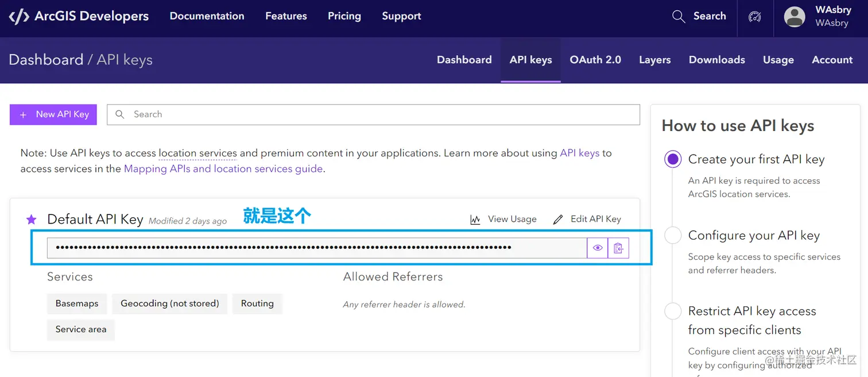Click the View Usage chart icon
This screenshot has width=868, height=377.
(475, 220)
